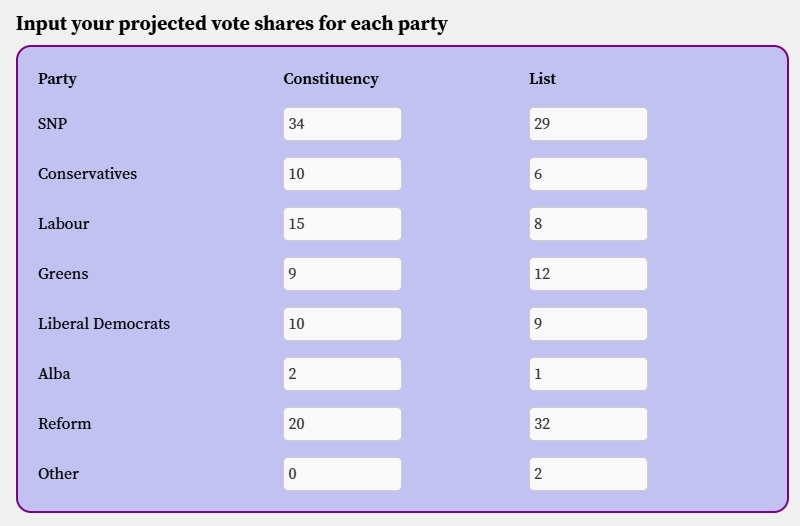Click the Constituency column header
Image resolution: width=800 pixels, height=526 pixels.
(x=331, y=79)
